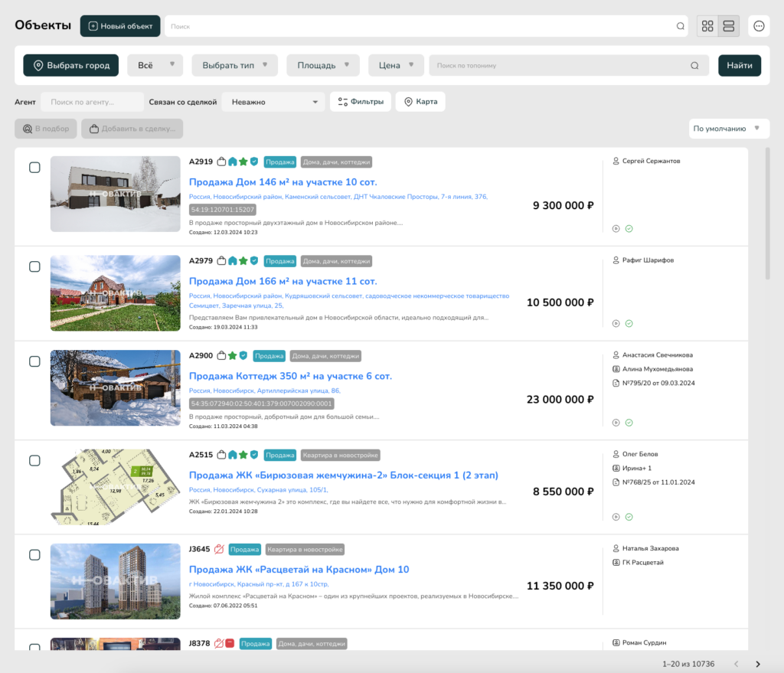Open the more options ellipsis menu
The height and width of the screenshot is (673, 784).
(x=759, y=26)
